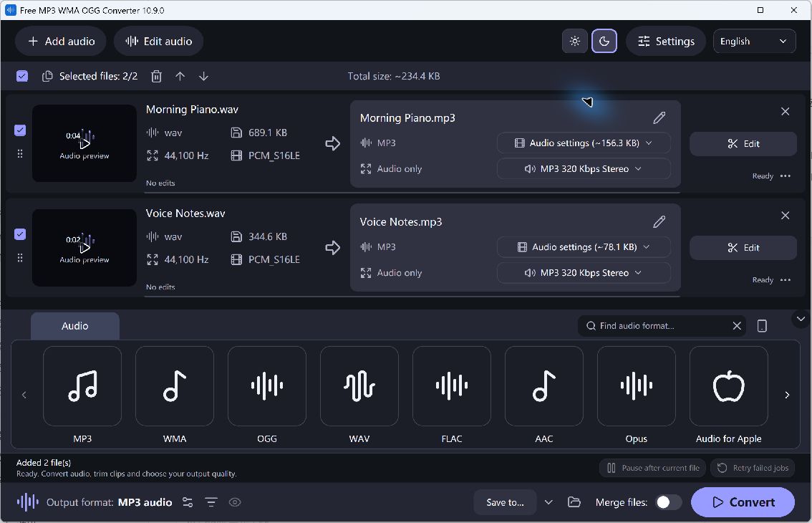Select the MP3 format icon

[x=82, y=386]
